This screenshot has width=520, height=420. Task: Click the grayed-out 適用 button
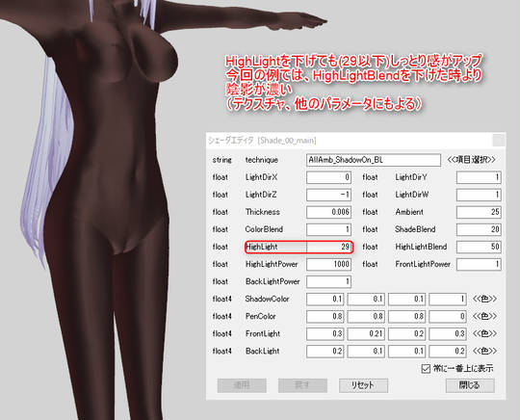[x=242, y=385]
